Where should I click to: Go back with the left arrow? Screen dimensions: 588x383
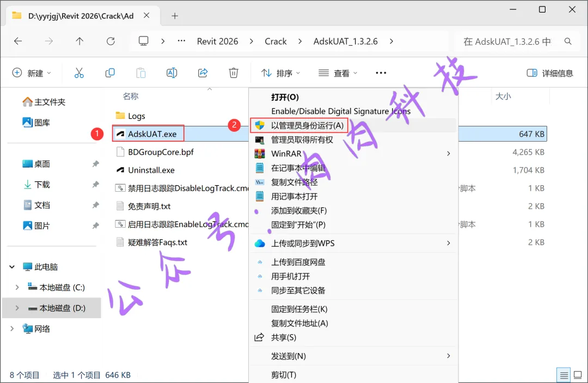[x=18, y=41]
